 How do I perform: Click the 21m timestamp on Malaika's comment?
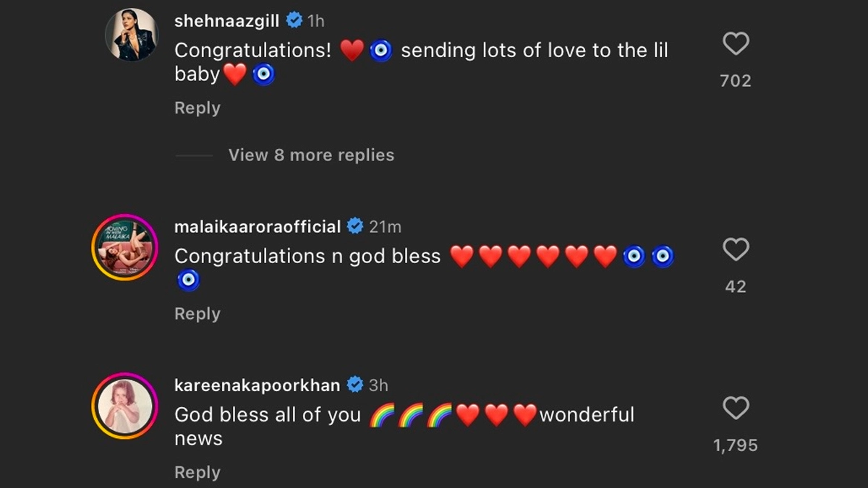385,226
